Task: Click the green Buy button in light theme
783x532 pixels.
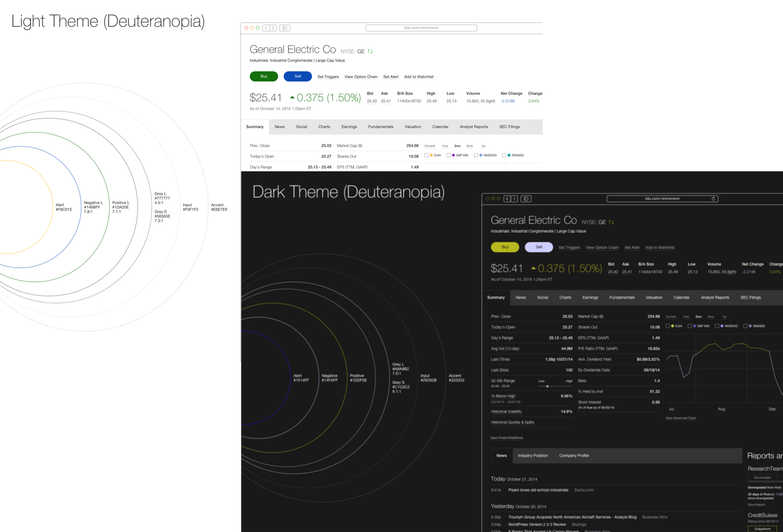Action: click(264, 76)
